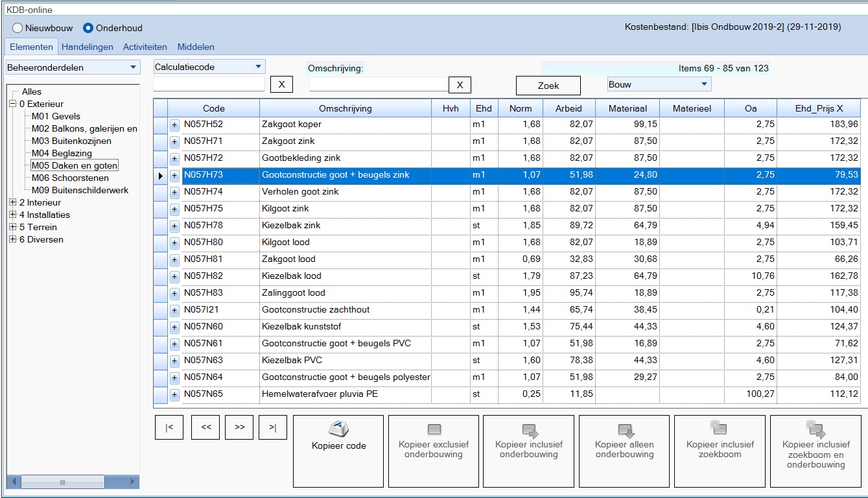Sort by the Omschrijving column header
868x498 pixels.
[346, 108]
